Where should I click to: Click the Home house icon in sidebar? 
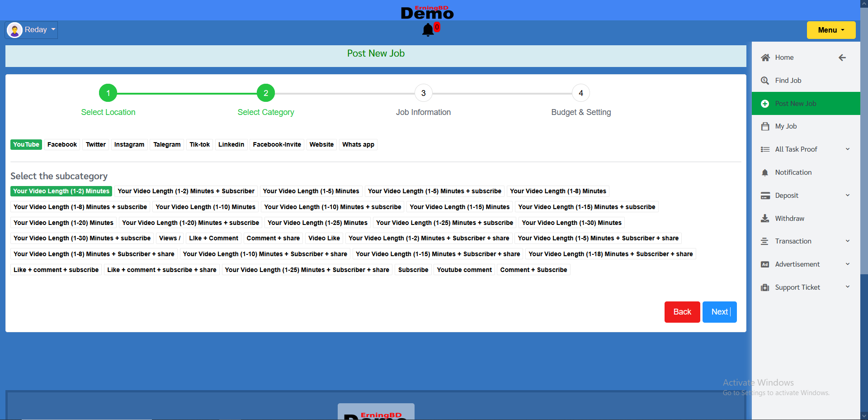765,57
